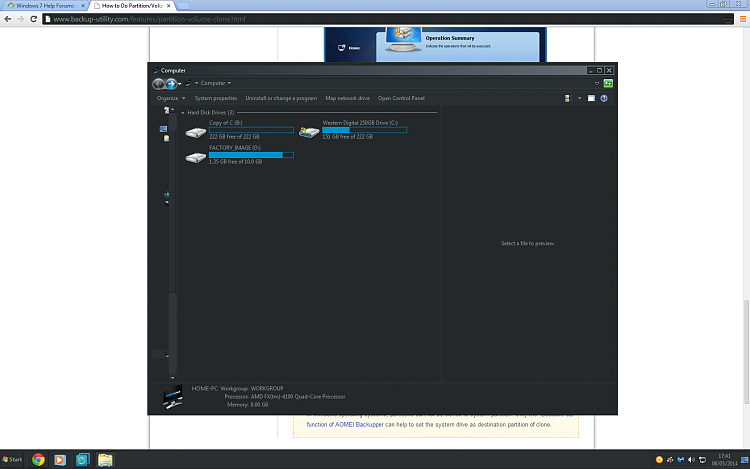Click the Chrome address bar URL
Screen dimensions: 750x469
click(x=149, y=19)
